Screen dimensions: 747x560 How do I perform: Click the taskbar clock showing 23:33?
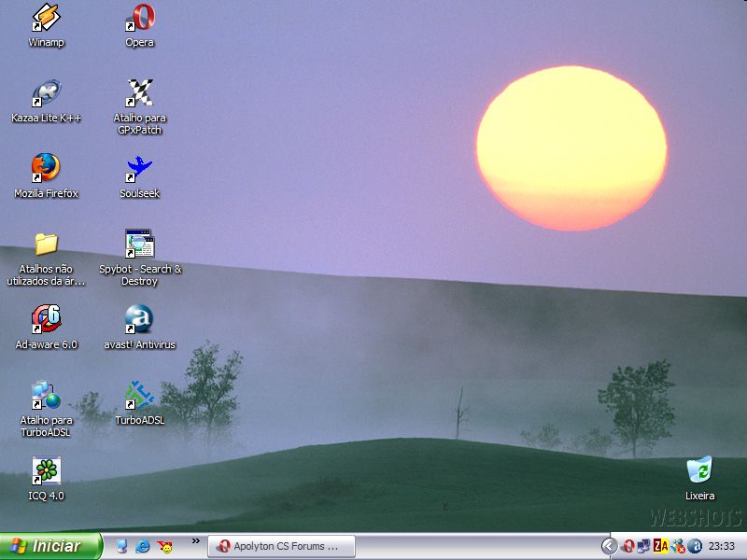click(x=722, y=546)
